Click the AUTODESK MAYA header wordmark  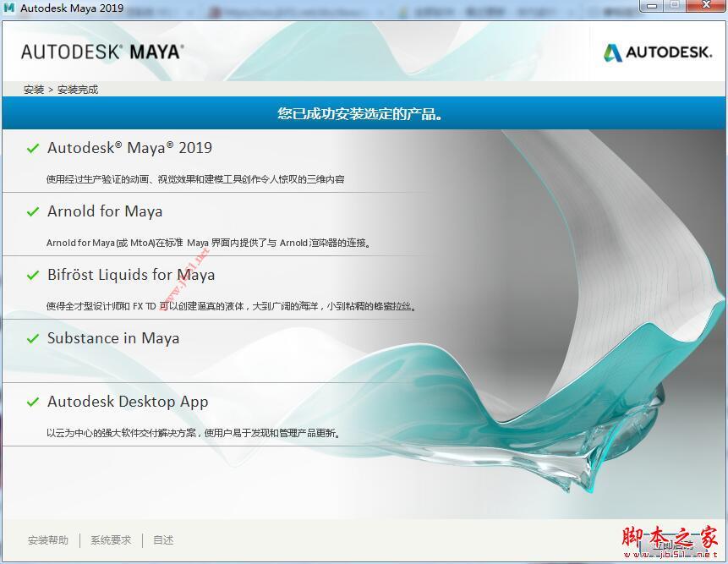coord(102,52)
